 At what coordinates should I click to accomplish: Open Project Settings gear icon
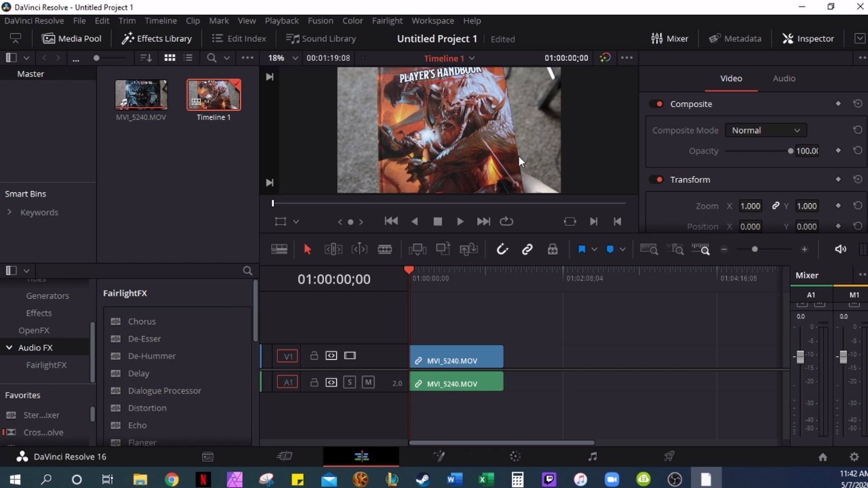pyautogui.click(x=854, y=457)
